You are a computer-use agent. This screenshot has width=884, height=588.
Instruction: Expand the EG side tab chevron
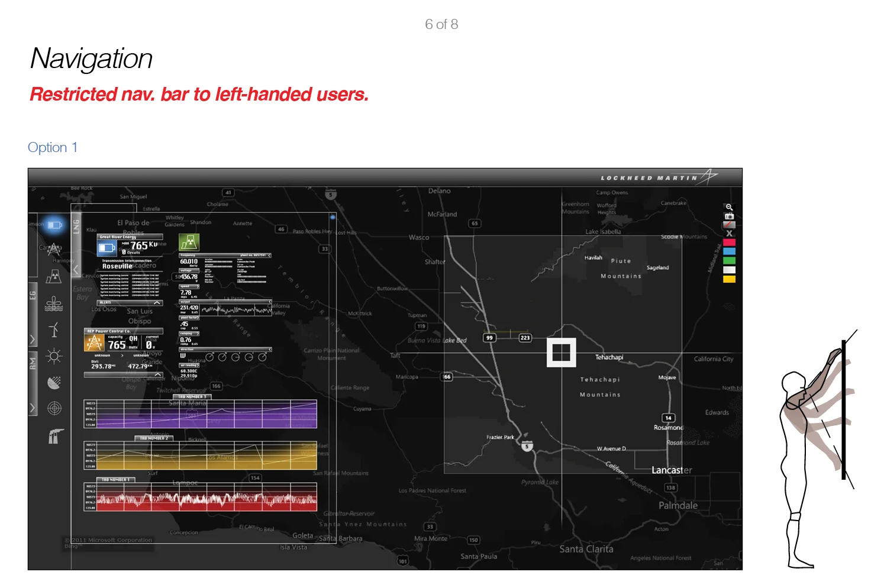pos(33,340)
